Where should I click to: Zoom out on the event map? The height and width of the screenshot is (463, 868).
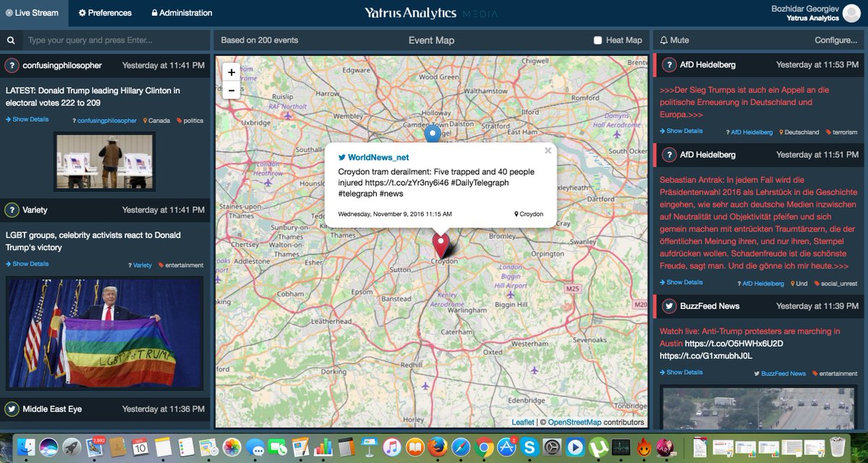click(x=231, y=90)
